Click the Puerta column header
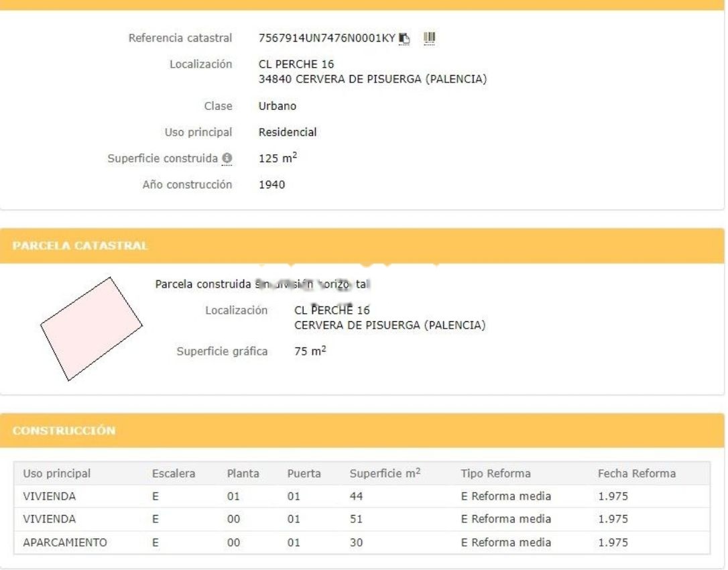Image resolution: width=728 pixels, height=570 pixels. coord(304,473)
